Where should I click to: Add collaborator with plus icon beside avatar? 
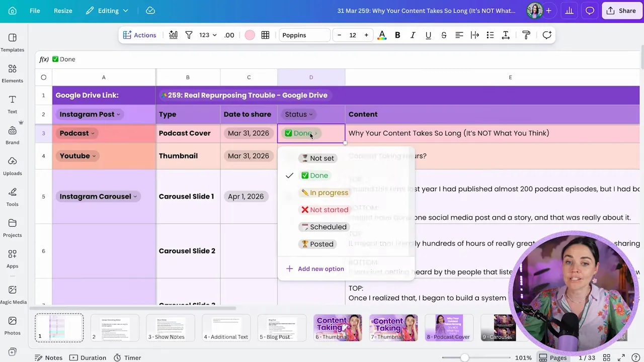click(x=548, y=11)
